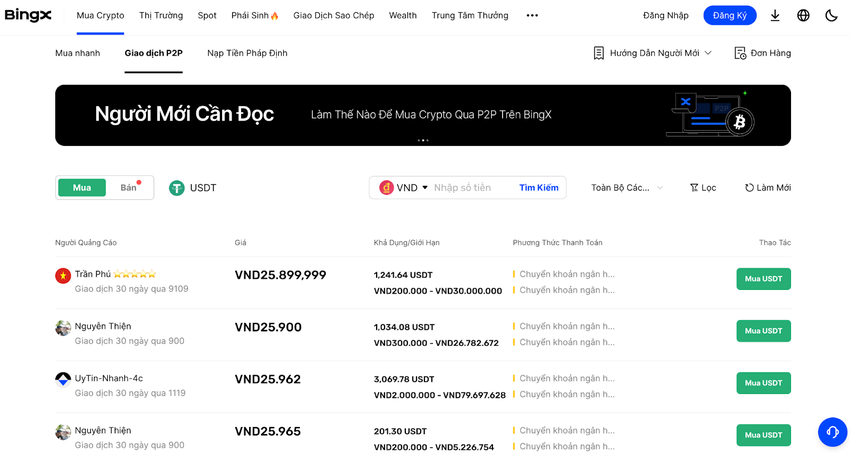Click the Phương Thức Thanh Toán header
Image resolution: width=850 pixels, height=453 pixels.
coord(557,243)
